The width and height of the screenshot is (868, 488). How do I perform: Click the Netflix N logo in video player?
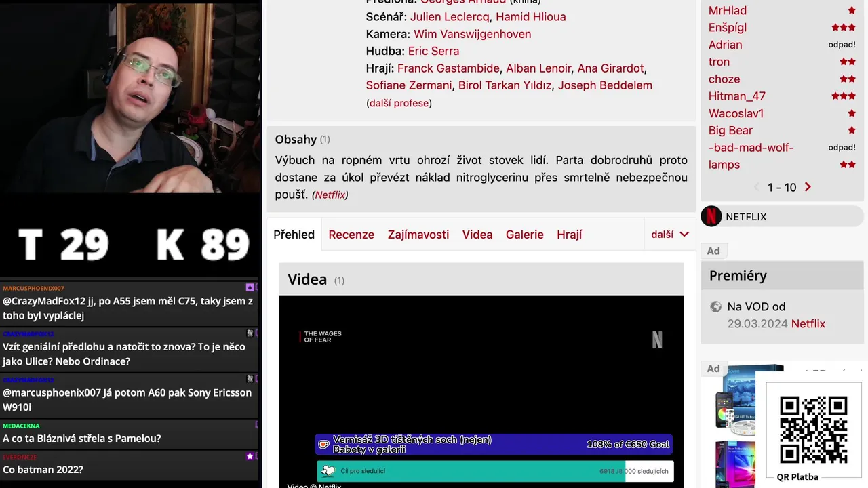coord(656,339)
